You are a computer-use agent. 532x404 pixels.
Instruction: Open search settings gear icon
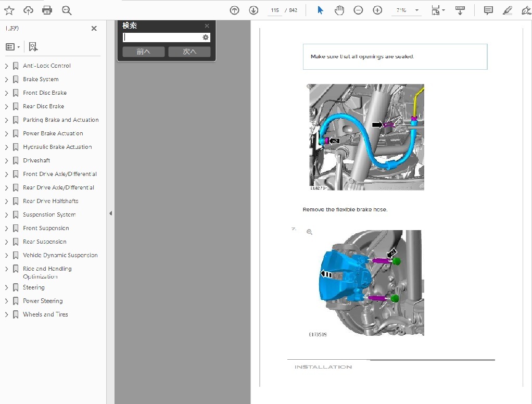click(x=206, y=37)
